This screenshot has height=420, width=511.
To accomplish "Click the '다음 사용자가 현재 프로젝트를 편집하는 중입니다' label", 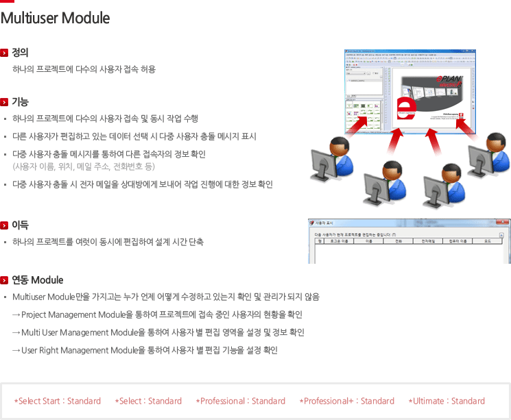I will click(x=355, y=234).
